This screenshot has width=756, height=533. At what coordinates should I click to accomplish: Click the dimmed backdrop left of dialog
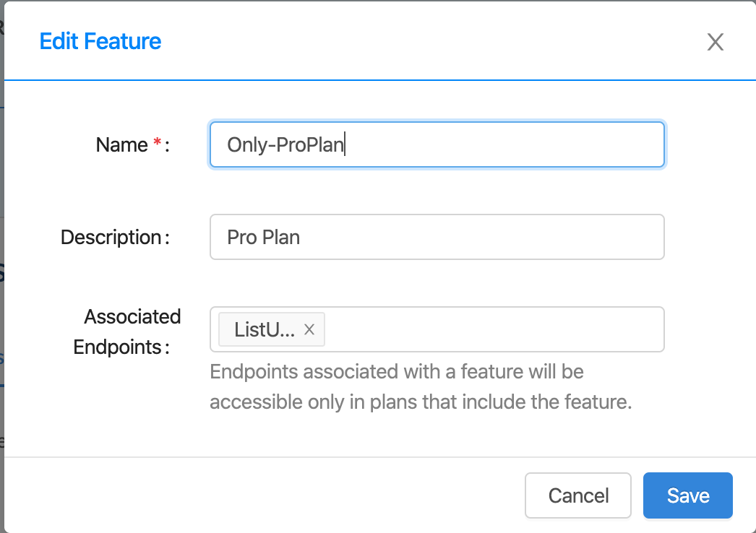tap(1, 289)
